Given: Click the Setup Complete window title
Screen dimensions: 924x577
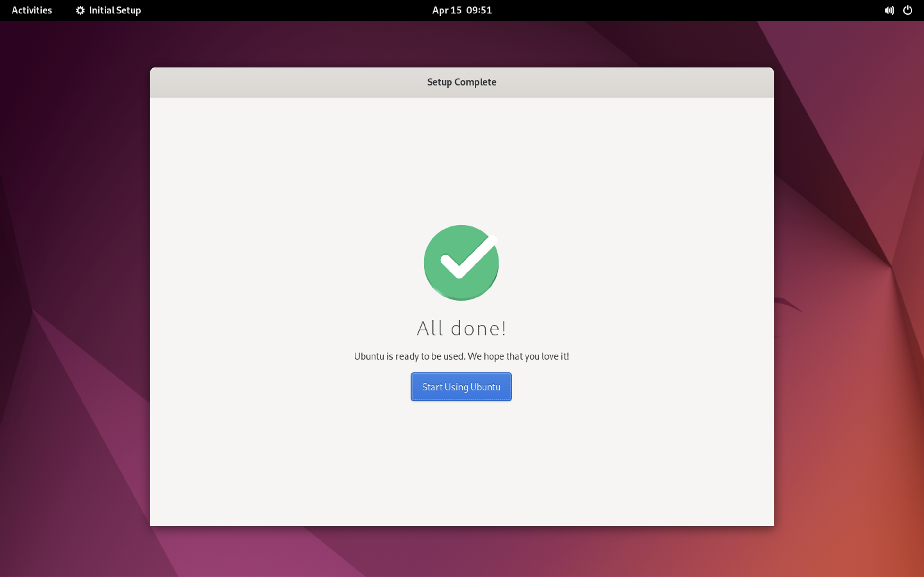Looking at the screenshot, I should click(461, 82).
